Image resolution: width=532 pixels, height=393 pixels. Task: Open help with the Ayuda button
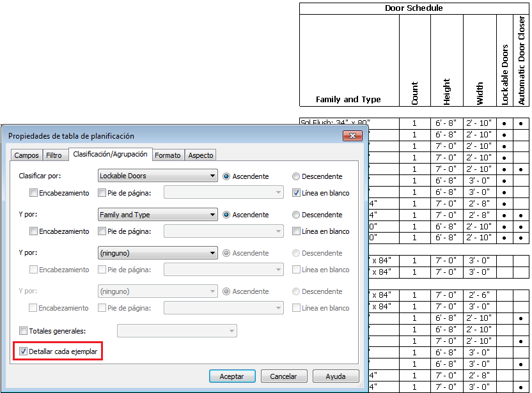336,376
